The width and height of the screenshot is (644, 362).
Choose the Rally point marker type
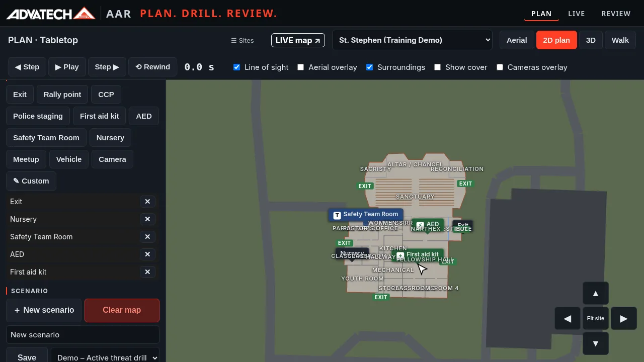(x=62, y=95)
